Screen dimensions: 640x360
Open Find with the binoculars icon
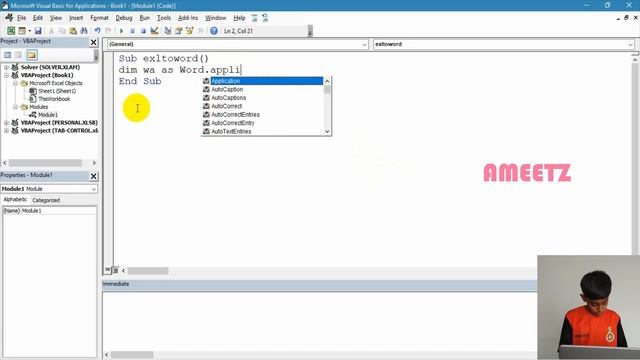pyautogui.click(x=84, y=31)
